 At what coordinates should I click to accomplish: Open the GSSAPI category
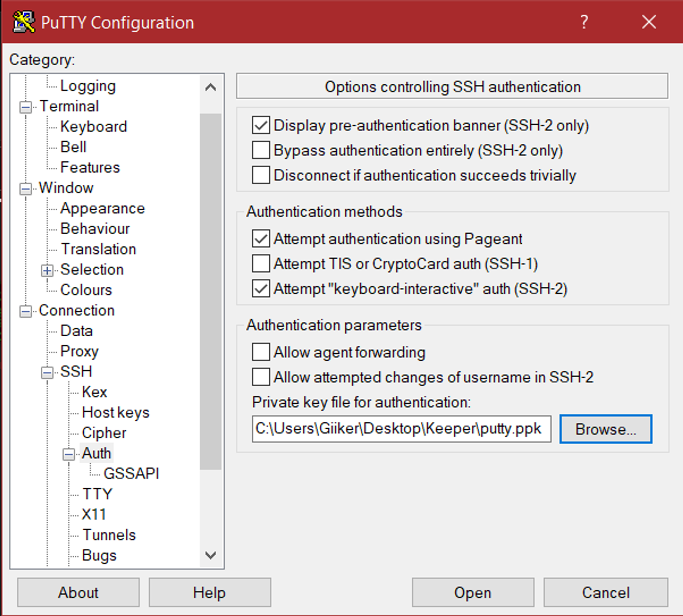pos(131,474)
